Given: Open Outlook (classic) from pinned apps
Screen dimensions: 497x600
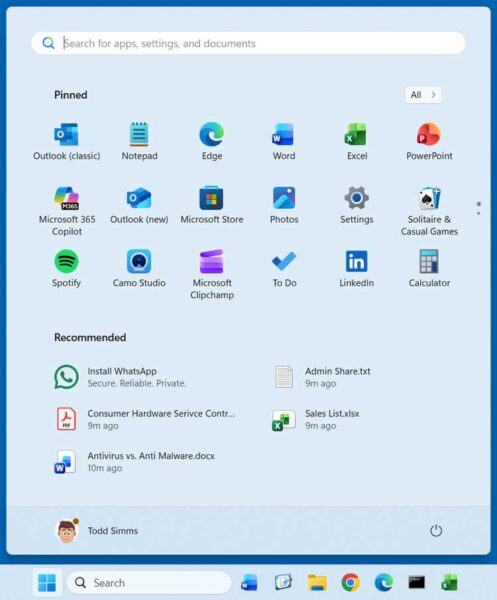Looking at the screenshot, I should tap(67, 142).
